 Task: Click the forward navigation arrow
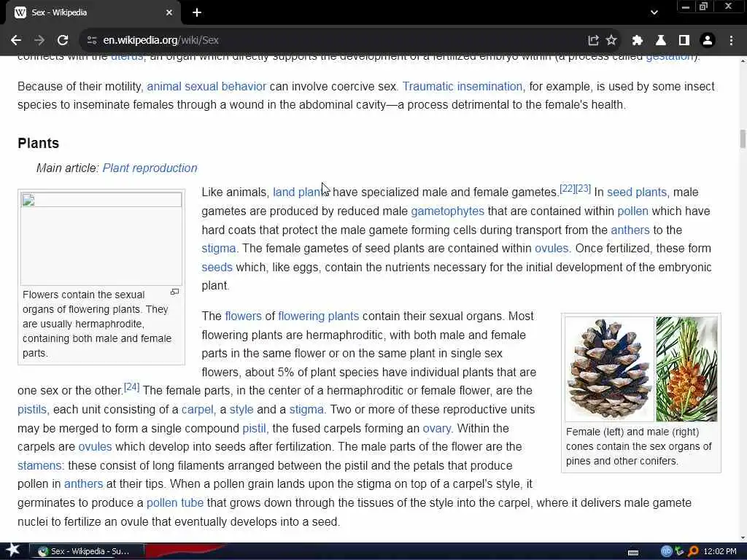tap(39, 41)
